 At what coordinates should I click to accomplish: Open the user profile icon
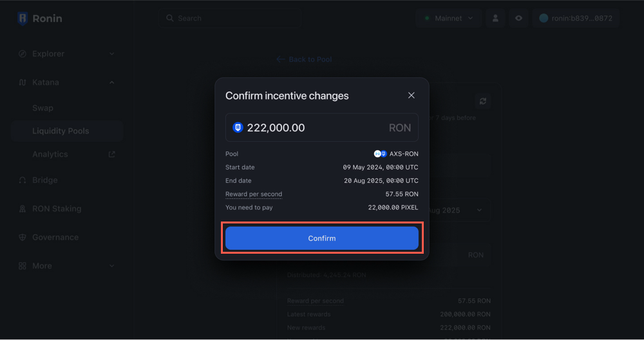tap(495, 18)
